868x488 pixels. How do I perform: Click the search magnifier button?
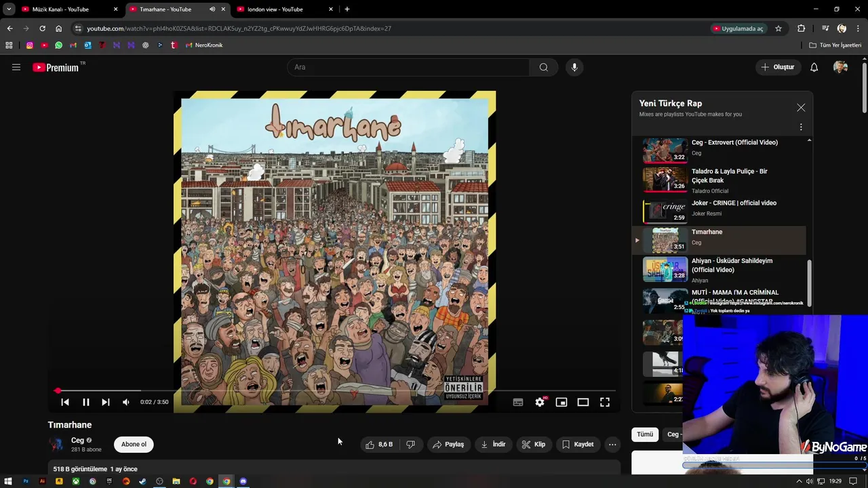(544, 67)
